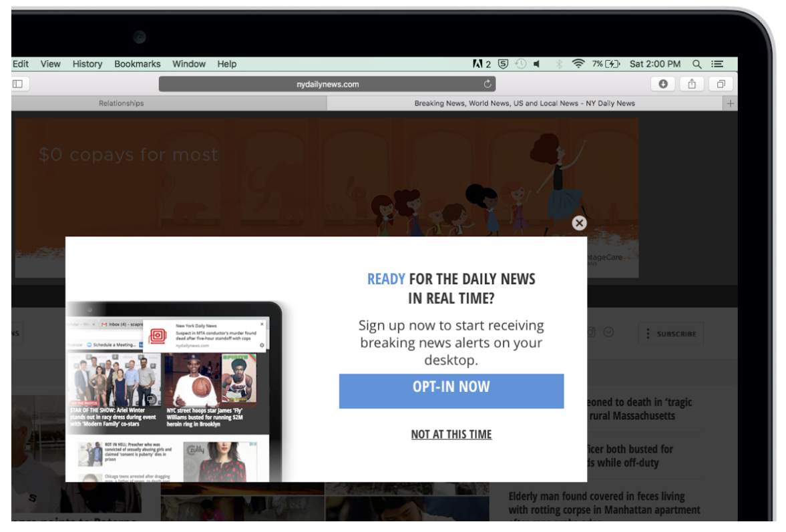The image size is (786, 532).
Task: Open the Share sheet icon
Action: (x=692, y=84)
